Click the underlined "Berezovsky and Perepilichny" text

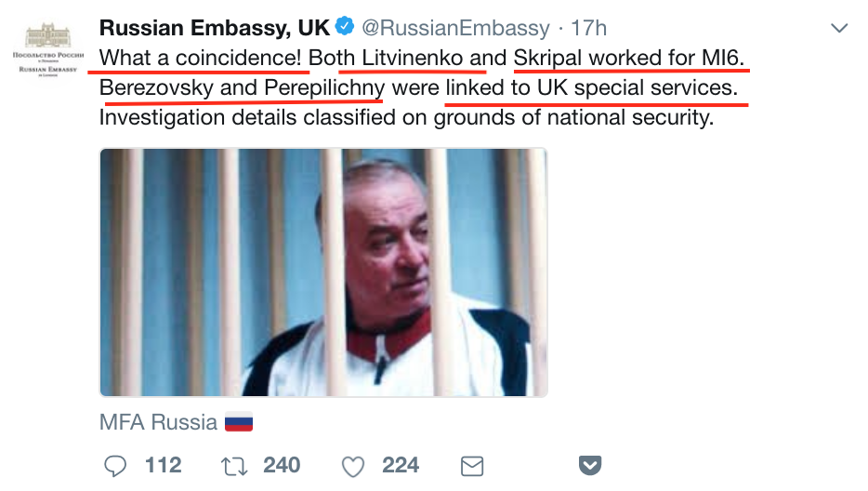(242, 89)
